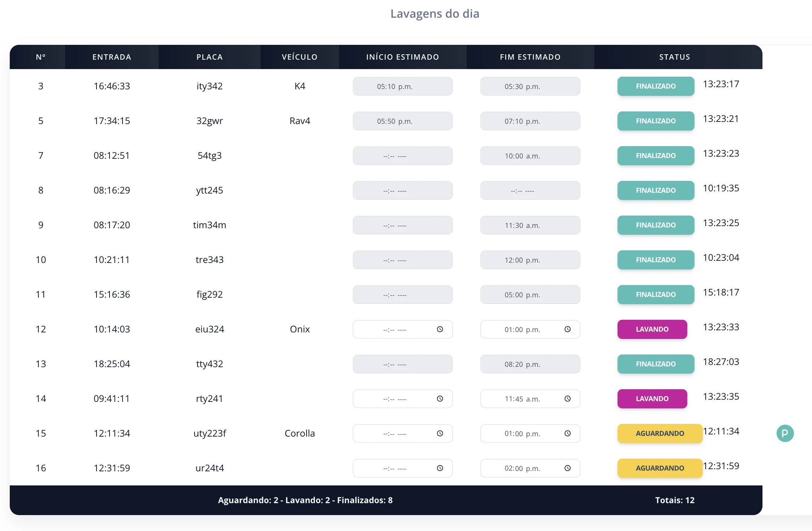
Task: Click FINALIZADO status for ytt245
Action: (x=656, y=190)
